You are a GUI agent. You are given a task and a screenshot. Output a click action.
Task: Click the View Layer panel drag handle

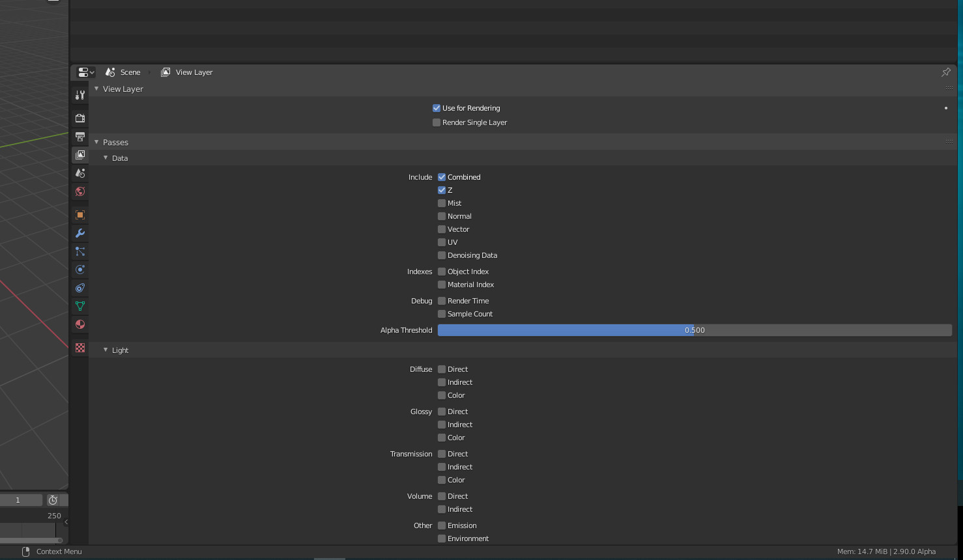949,89
